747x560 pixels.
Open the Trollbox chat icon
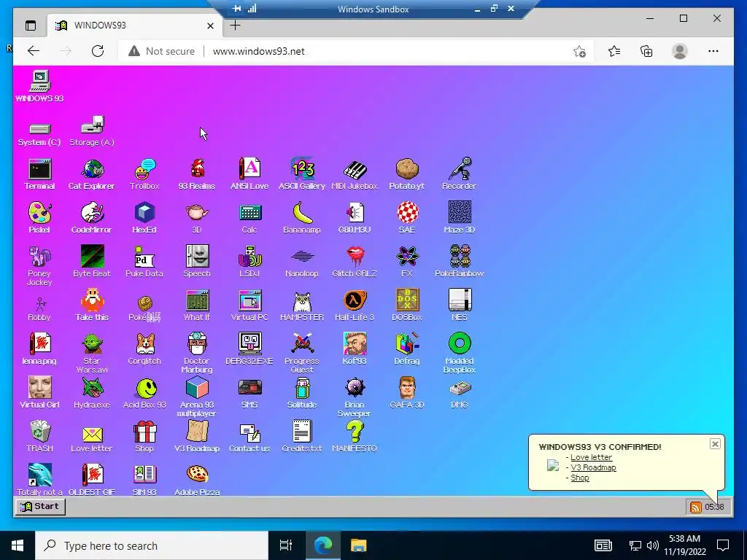click(x=144, y=174)
